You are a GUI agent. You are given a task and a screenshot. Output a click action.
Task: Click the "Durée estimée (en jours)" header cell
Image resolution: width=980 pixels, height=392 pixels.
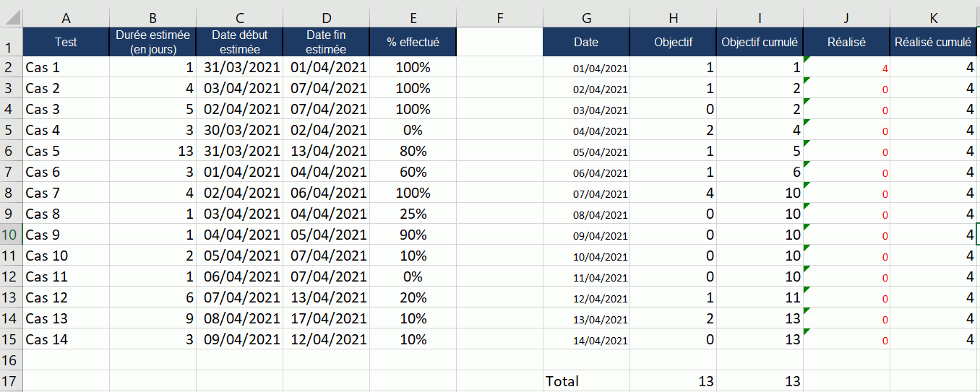click(x=152, y=42)
